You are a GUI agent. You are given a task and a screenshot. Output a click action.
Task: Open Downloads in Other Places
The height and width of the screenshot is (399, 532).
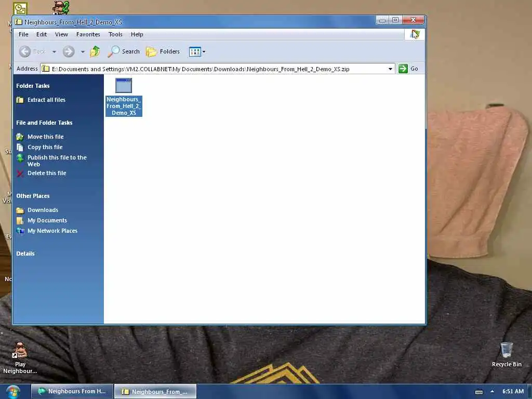click(43, 210)
